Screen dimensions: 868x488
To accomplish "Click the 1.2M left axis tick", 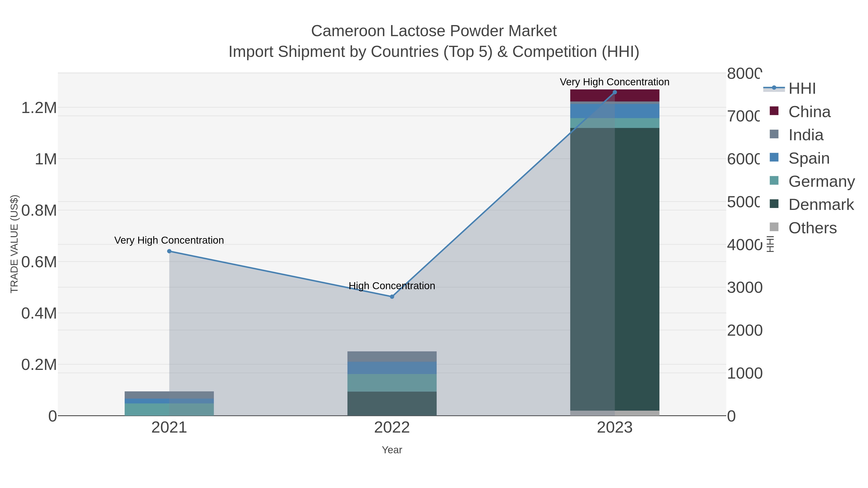I will point(39,108).
